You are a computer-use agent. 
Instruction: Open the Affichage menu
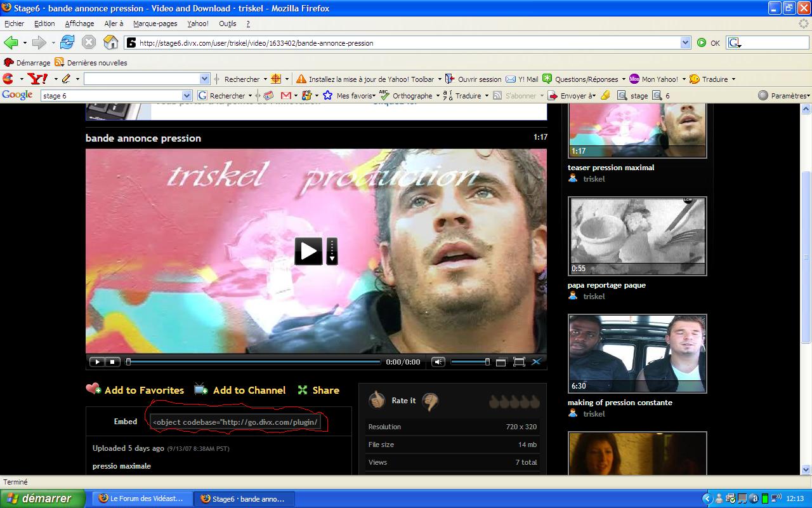(x=79, y=23)
